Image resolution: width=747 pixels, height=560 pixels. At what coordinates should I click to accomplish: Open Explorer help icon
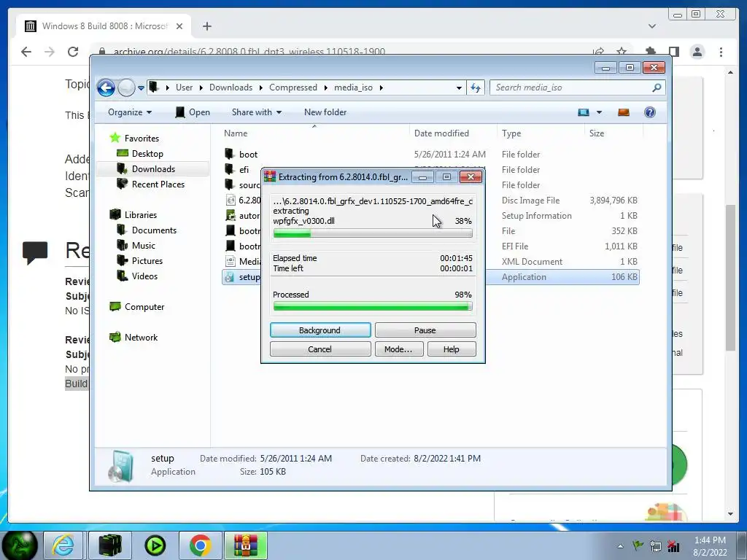tap(650, 112)
